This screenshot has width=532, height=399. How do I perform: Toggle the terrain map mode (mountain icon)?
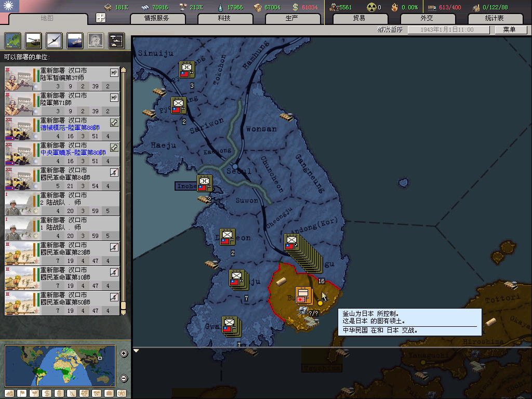click(x=9, y=393)
